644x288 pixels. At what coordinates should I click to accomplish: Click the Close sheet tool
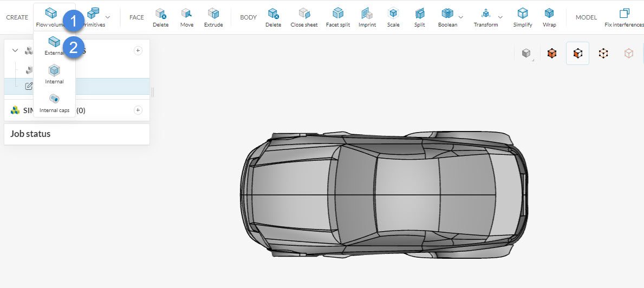(x=304, y=17)
